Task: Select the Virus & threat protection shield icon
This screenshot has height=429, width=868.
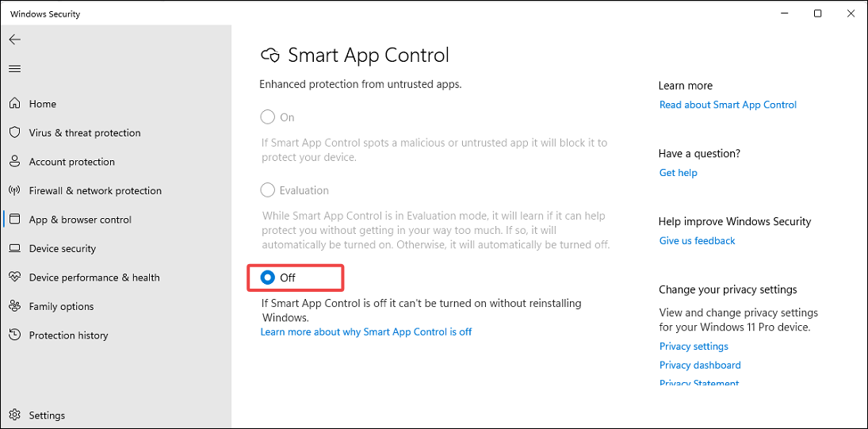Action: pos(15,133)
